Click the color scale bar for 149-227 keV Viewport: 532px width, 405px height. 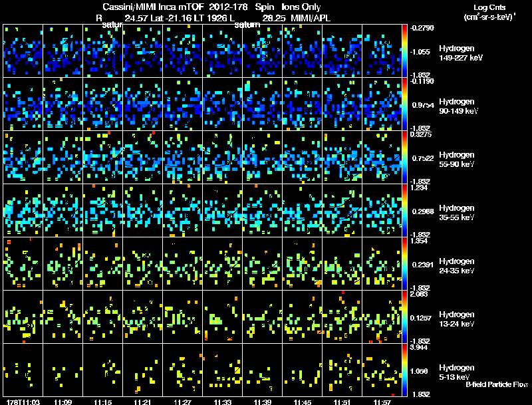pos(404,51)
